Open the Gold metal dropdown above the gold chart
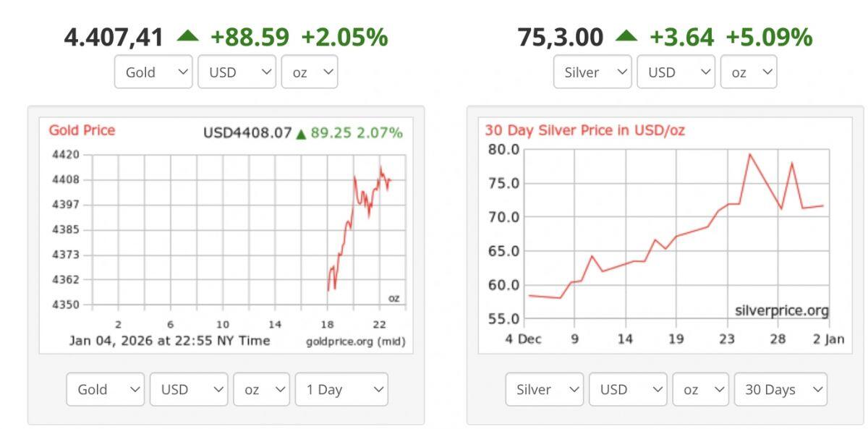Screen dimensions: 868x429 click(153, 72)
